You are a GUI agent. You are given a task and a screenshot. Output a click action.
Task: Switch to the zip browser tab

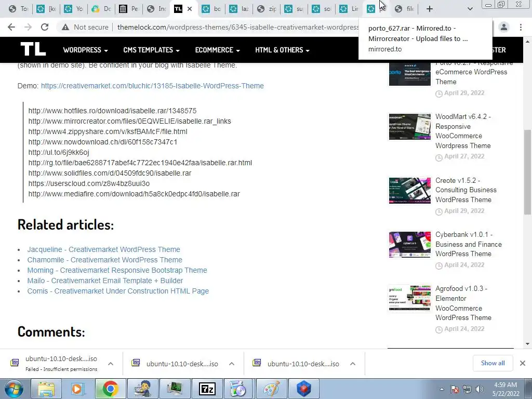pos(267,9)
